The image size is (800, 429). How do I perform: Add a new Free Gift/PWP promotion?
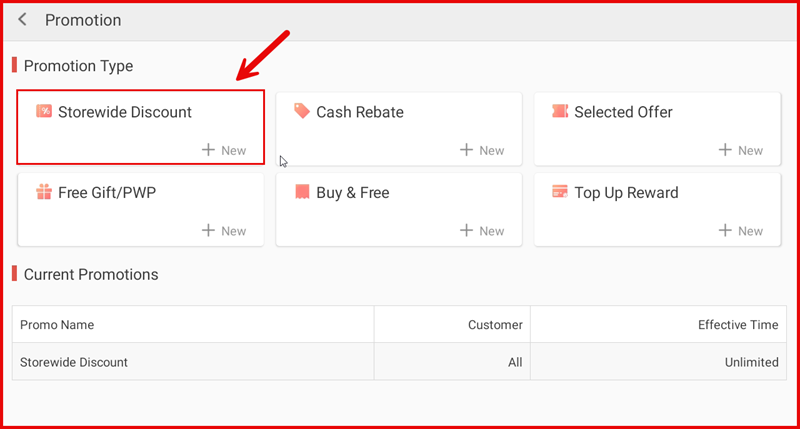224,230
